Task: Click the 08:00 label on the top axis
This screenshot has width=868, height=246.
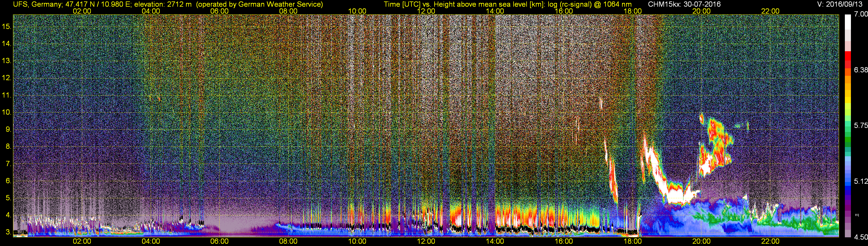Action: pyautogui.click(x=288, y=11)
